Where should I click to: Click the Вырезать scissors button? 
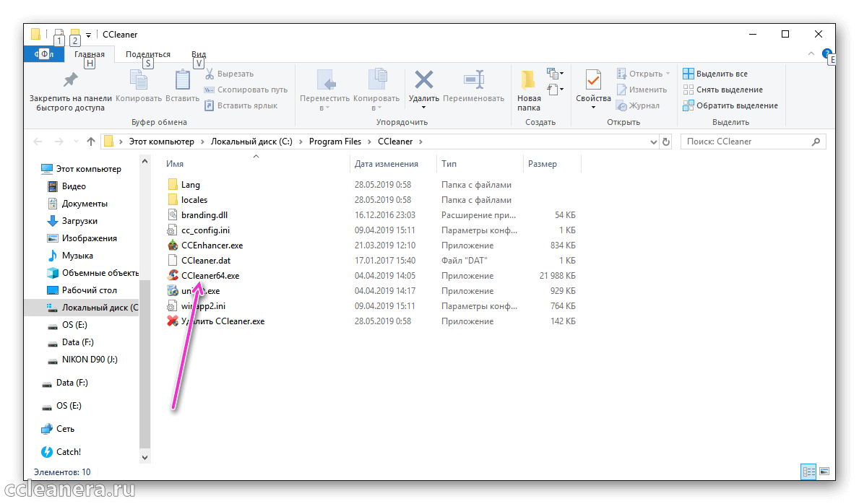229,74
